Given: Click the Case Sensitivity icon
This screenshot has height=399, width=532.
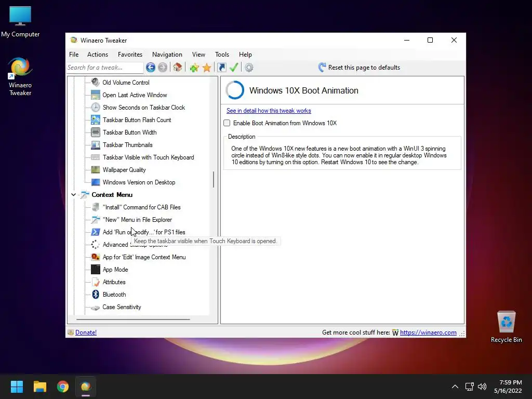Looking at the screenshot, I should [x=96, y=308].
